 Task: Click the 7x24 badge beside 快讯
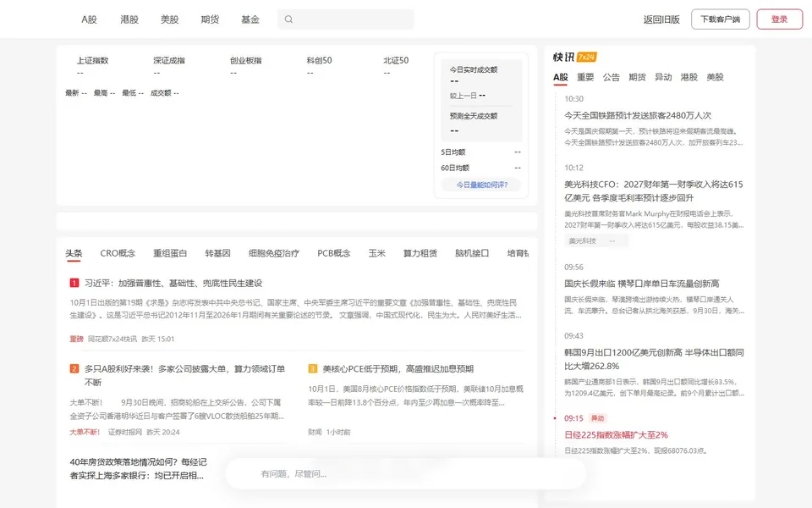point(587,57)
